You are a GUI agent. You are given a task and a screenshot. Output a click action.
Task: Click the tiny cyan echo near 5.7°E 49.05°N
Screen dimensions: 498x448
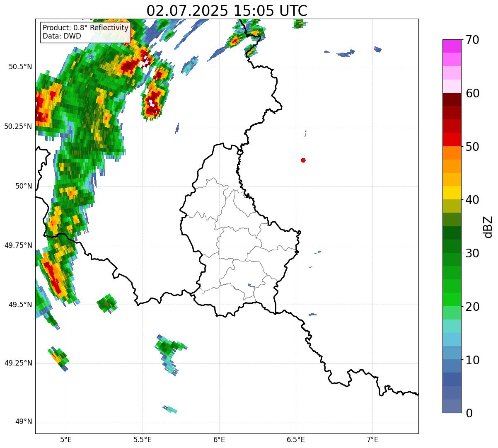pyautogui.click(x=170, y=409)
